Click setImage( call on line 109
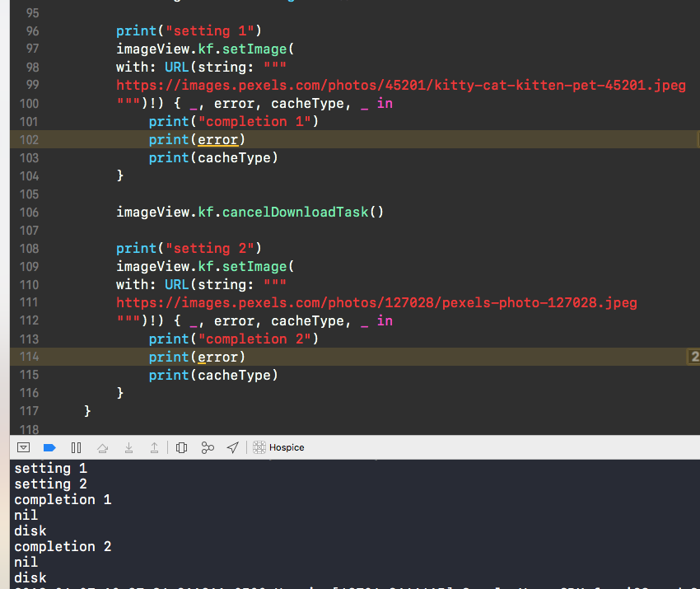 pyautogui.click(x=258, y=266)
